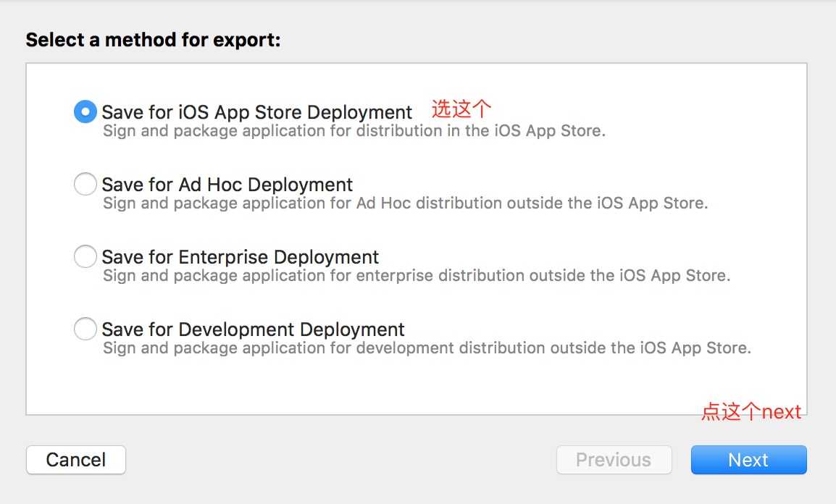Choose Save for Ad Hoc Deployment radio
This screenshot has height=504, width=836.
(85, 185)
